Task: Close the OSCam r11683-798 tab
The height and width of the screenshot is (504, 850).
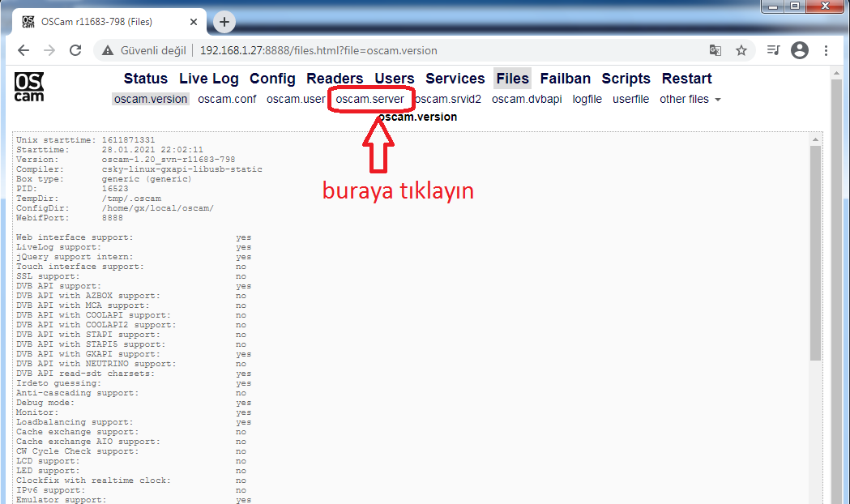Action: point(194,22)
